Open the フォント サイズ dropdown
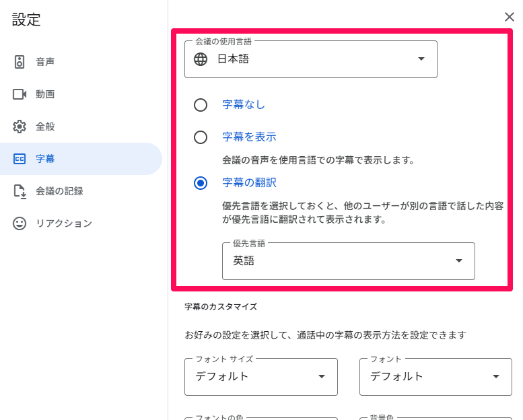 coord(261,377)
